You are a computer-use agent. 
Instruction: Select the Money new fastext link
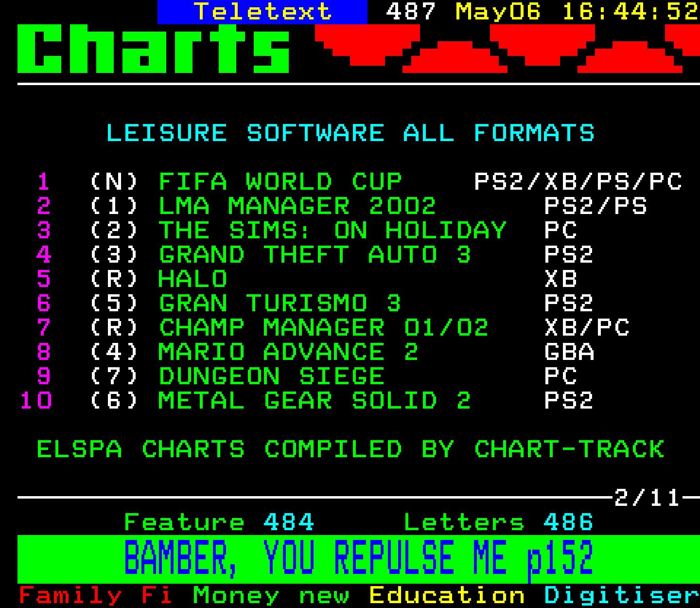coord(271,595)
